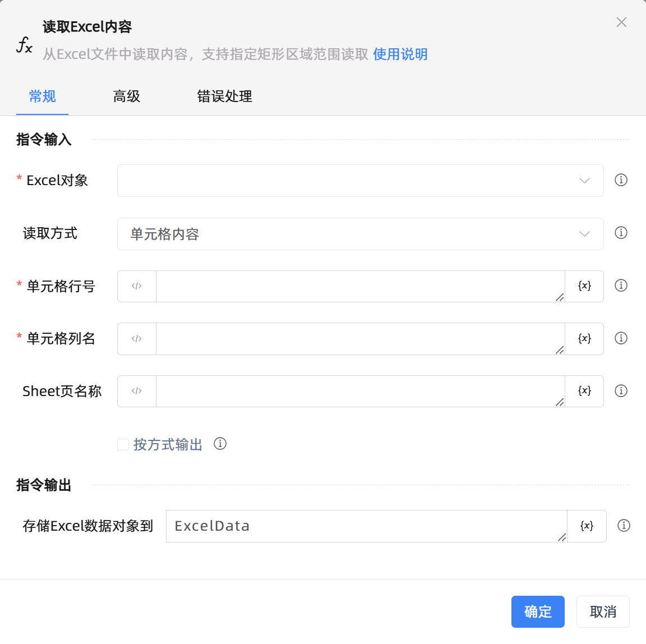Viewport: 646px width, 644px height.
Task: Switch to the 高级 tab
Action: point(127,96)
